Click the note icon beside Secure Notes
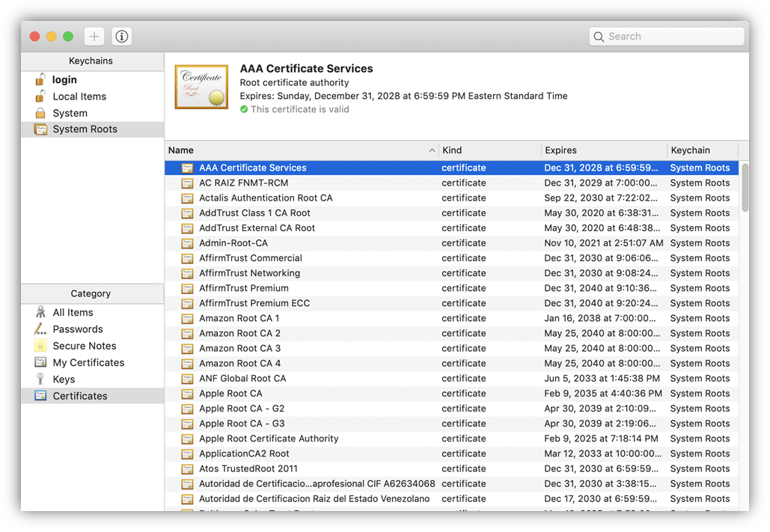This screenshot has height=532, width=770. coord(40,346)
